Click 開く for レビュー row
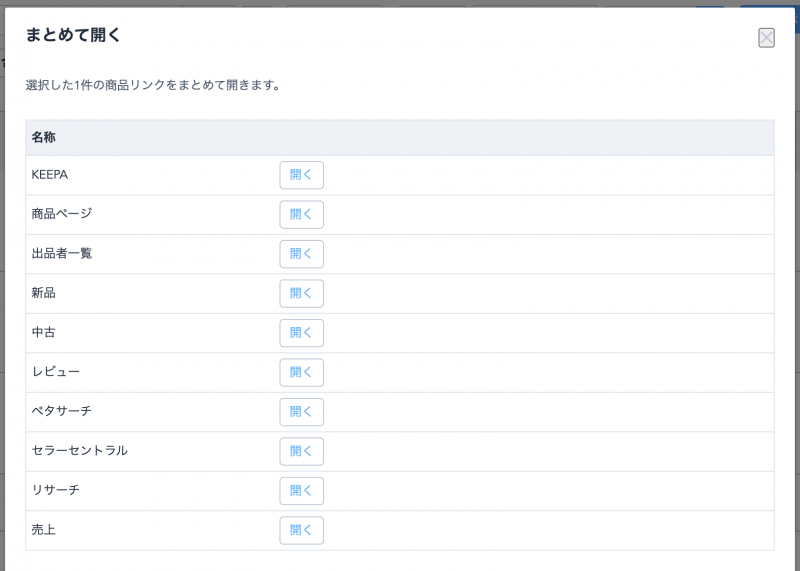 (302, 373)
